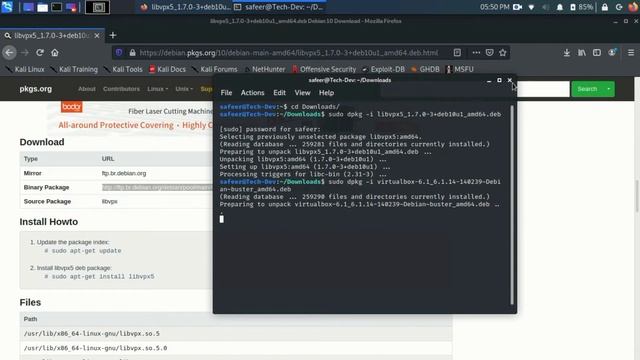
Task: Click the green Search button on pkgs.org
Action: click(587, 89)
